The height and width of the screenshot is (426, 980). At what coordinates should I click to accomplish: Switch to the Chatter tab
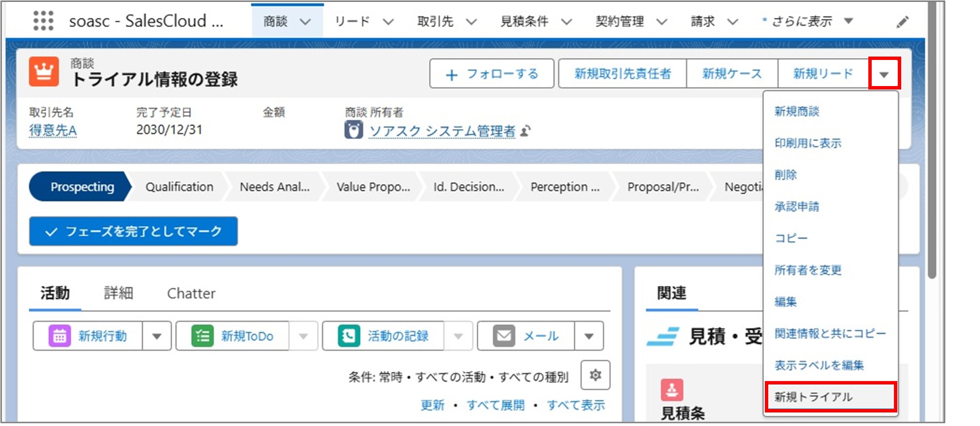[x=191, y=293]
